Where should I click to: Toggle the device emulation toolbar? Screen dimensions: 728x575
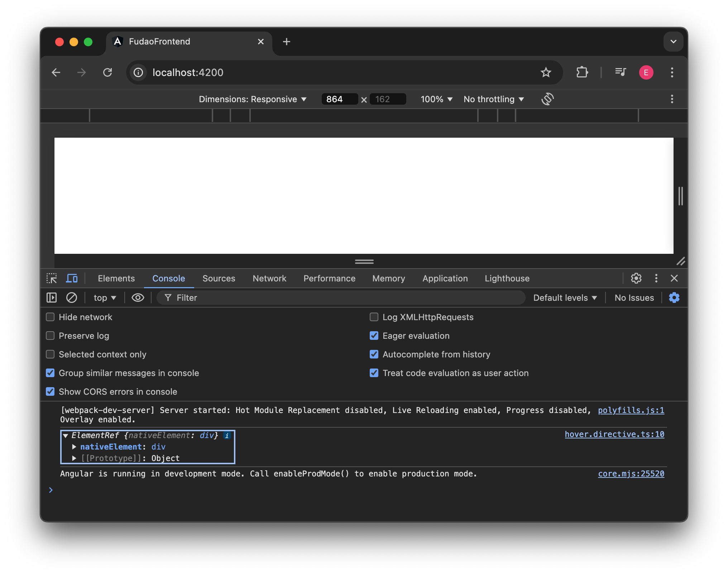(x=72, y=278)
